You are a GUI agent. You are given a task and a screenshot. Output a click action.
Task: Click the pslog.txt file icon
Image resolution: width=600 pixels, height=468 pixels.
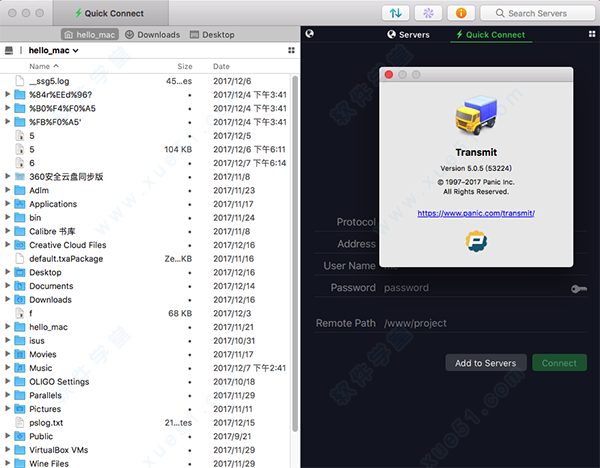[x=20, y=422]
